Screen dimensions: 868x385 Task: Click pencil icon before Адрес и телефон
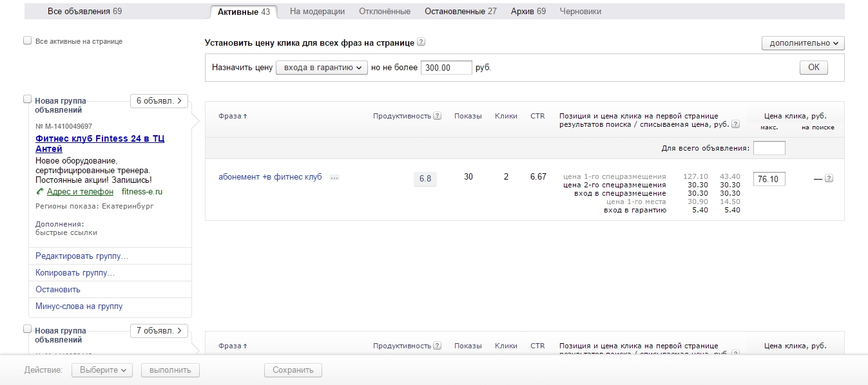pos(40,192)
